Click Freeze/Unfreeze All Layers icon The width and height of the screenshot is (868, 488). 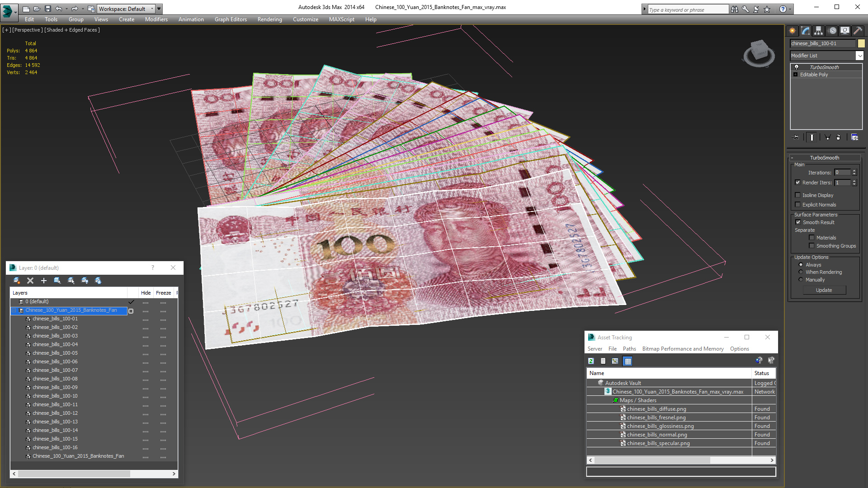pos(98,281)
